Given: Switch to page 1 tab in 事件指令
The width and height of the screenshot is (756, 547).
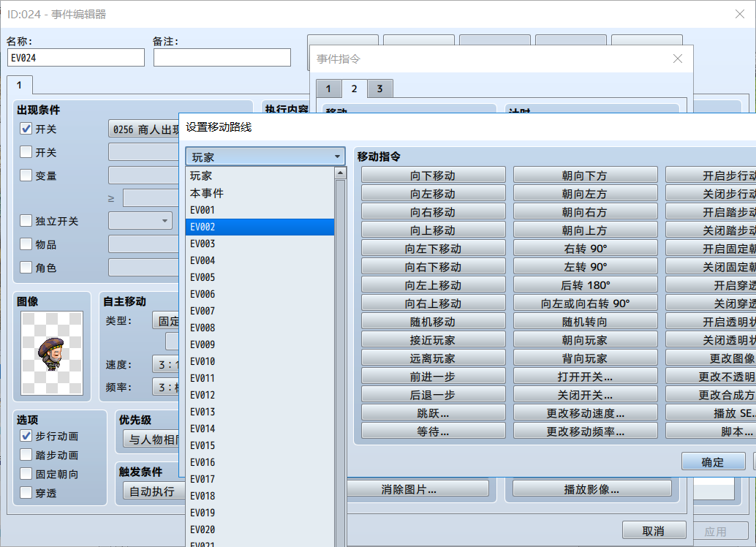Looking at the screenshot, I should pos(328,88).
